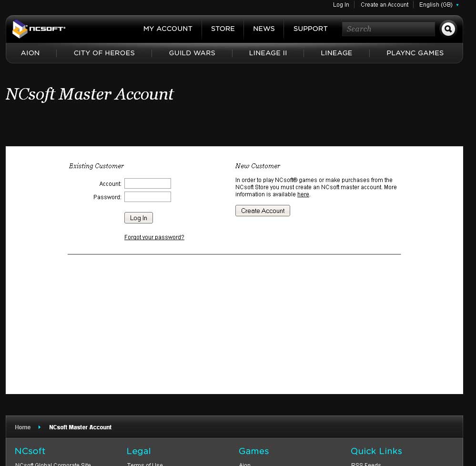Image resolution: width=476 pixels, height=466 pixels.
Task: Click the Account input field
Action: (x=148, y=183)
